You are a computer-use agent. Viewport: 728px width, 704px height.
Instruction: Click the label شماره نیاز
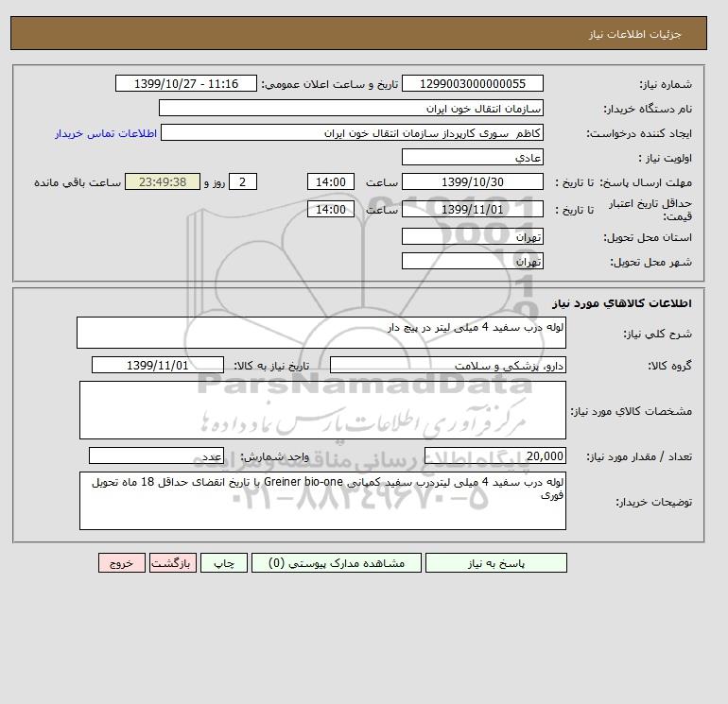[x=666, y=84]
